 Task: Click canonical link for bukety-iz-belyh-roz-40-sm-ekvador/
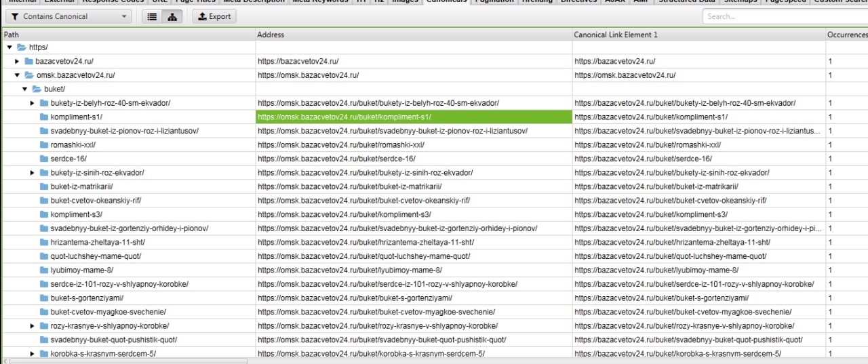point(685,103)
